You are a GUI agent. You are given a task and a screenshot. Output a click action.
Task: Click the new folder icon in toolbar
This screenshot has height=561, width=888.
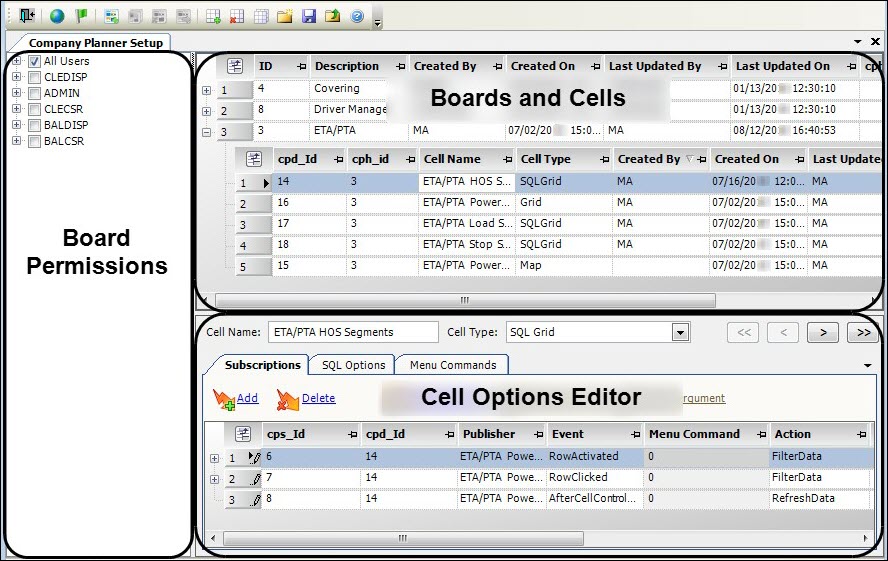tap(285, 16)
